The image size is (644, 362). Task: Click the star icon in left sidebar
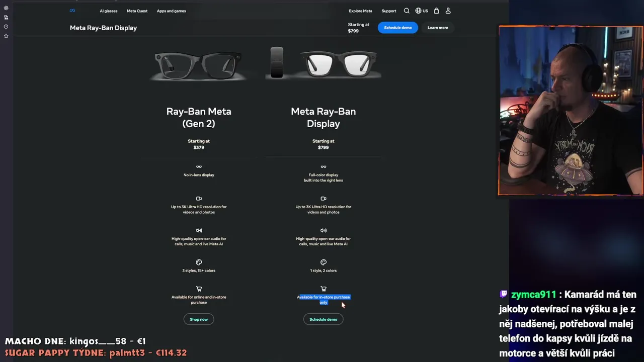coord(6,36)
